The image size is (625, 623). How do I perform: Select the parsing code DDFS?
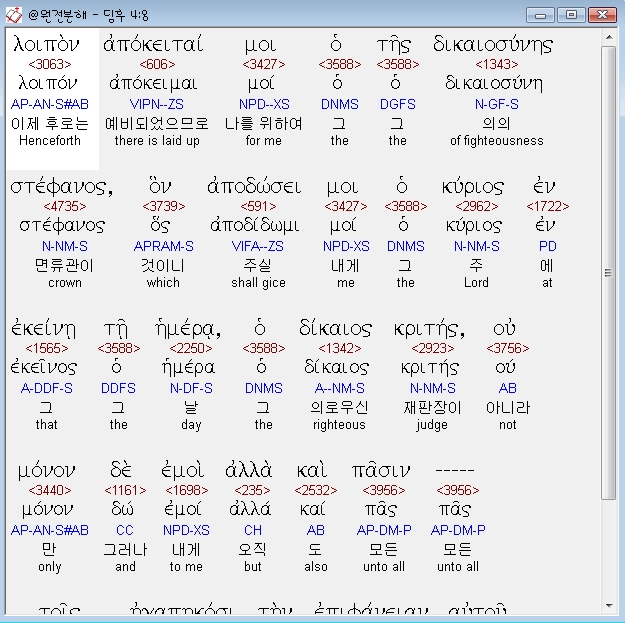click(118, 388)
